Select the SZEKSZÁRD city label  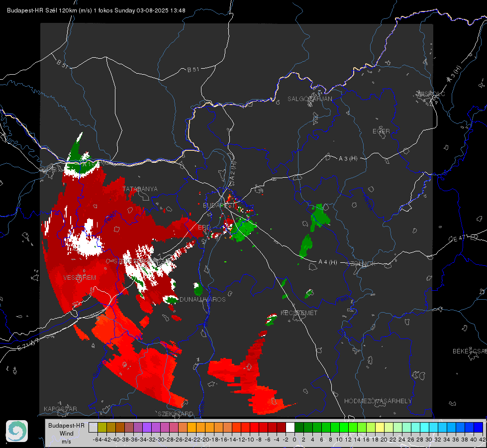tap(176, 414)
